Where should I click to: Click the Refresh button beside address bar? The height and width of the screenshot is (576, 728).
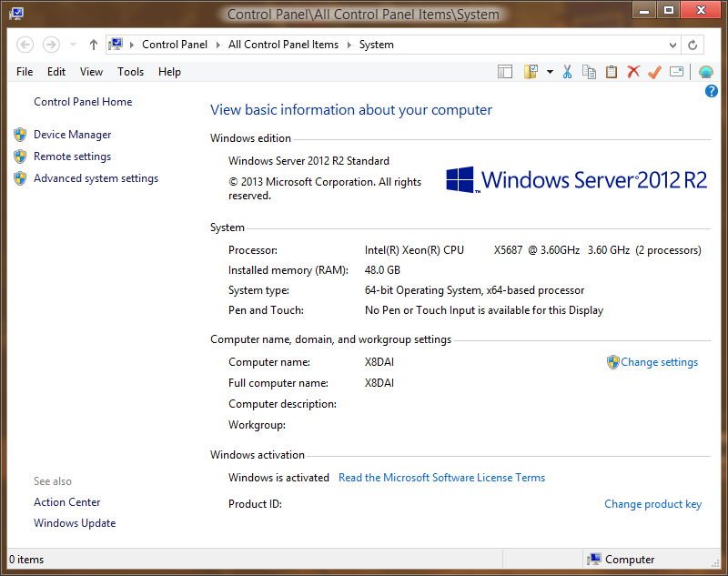pos(693,45)
